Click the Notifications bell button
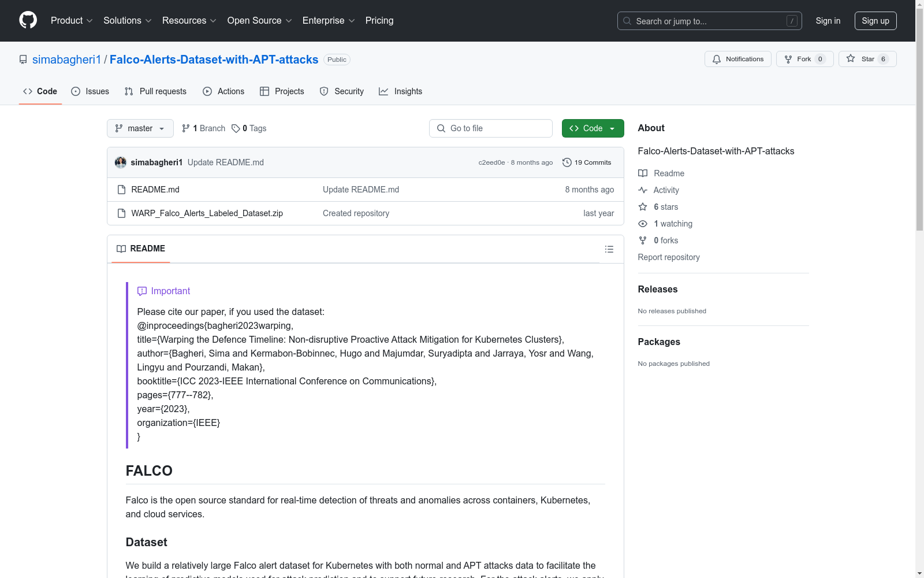The height and width of the screenshot is (578, 924). [737, 59]
